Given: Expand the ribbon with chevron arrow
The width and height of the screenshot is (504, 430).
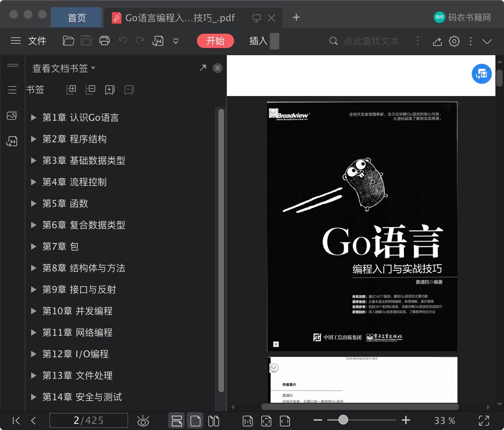Looking at the screenshot, I should 487,42.
